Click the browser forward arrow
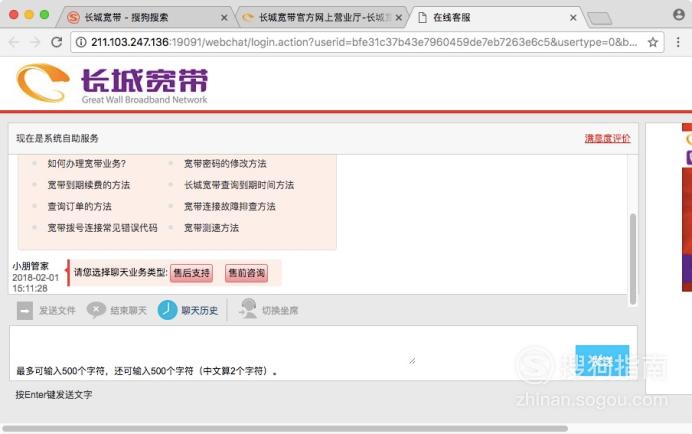 (34, 42)
